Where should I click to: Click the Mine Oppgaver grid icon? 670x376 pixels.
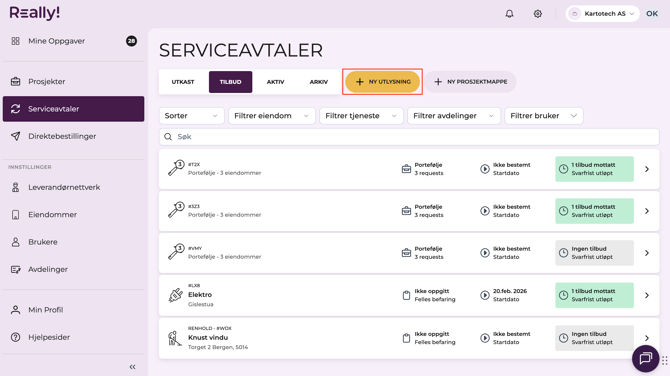pos(15,41)
